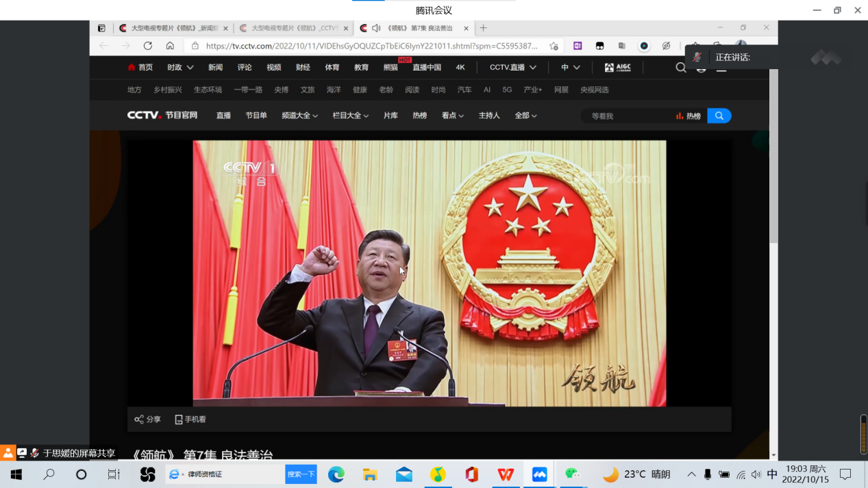The image size is (868, 488).
Task: Select 节目单 in the CCTV menu
Action: (x=256, y=116)
